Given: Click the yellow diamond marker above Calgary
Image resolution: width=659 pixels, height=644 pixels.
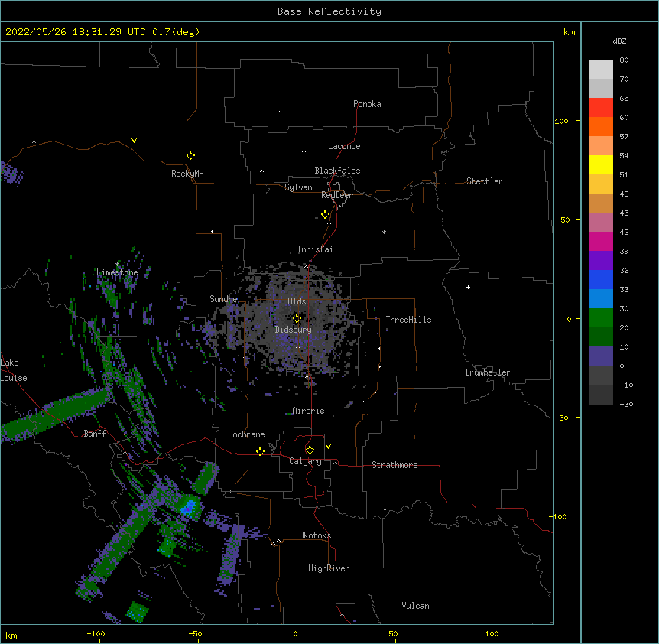Looking at the screenshot, I should (310, 450).
